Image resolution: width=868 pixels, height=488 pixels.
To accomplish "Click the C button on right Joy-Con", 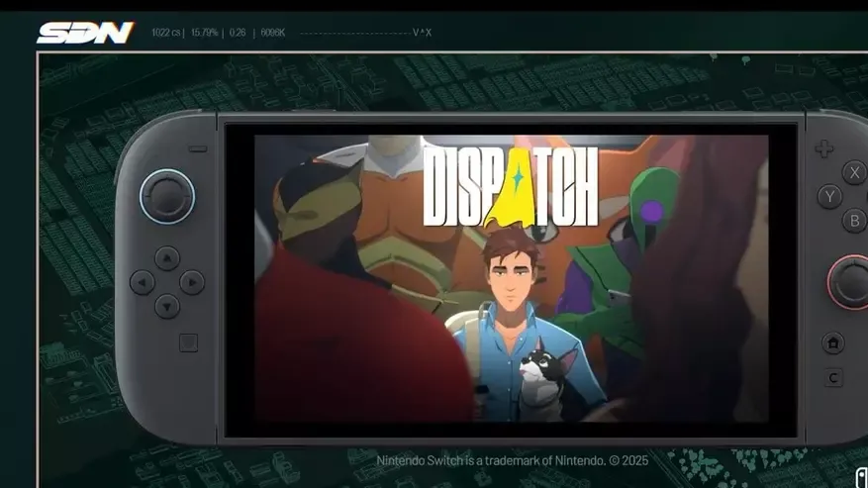I will click(x=833, y=378).
